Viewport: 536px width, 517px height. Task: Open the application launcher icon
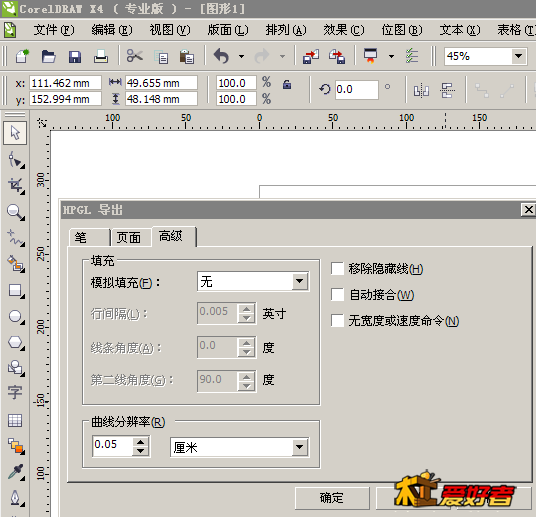point(371,56)
